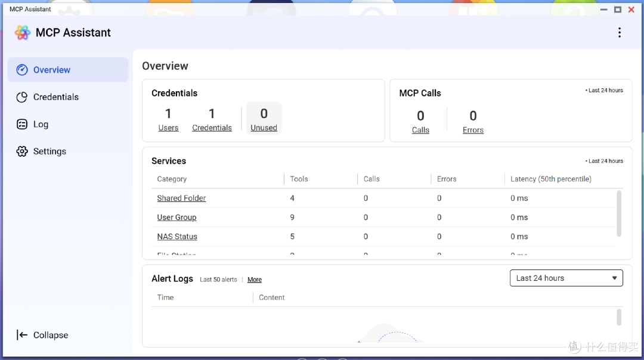
Task: Maximize the MCP Assistant window
Action: pyautogui.click(x=618, y=10)
